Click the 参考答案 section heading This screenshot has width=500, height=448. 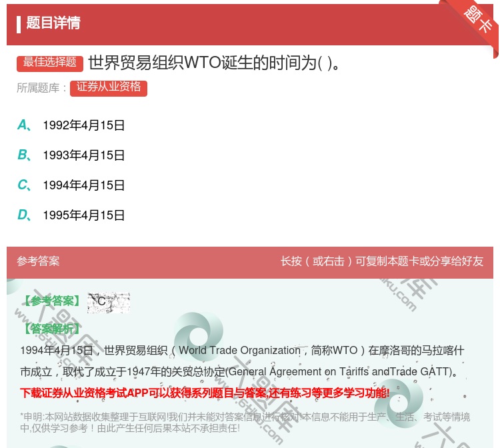[x=38, y=261]
